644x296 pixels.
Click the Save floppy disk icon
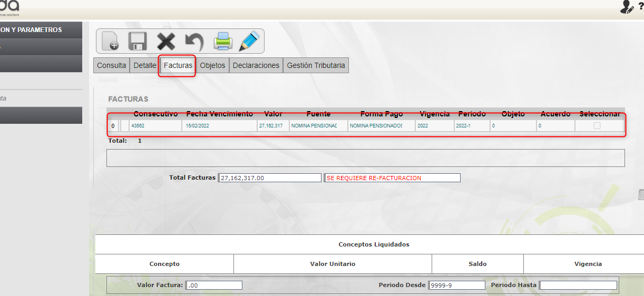138,41
